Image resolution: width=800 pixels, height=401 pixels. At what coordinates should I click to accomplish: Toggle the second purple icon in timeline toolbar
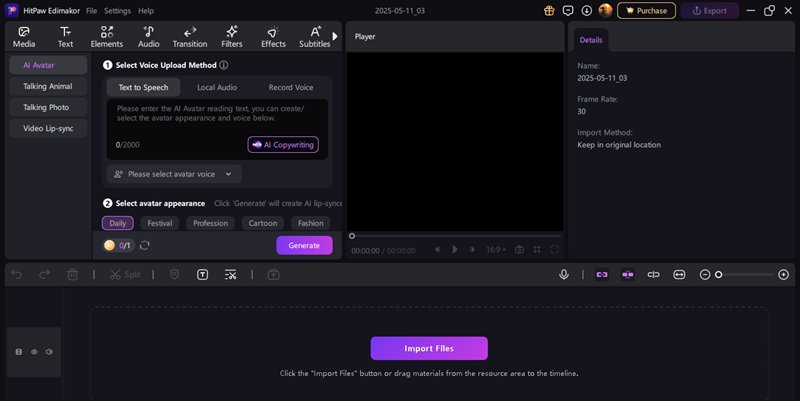[628, 274]
